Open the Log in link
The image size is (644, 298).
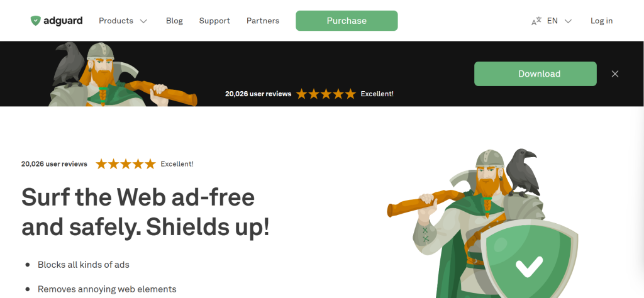click(x=601, y=21)
